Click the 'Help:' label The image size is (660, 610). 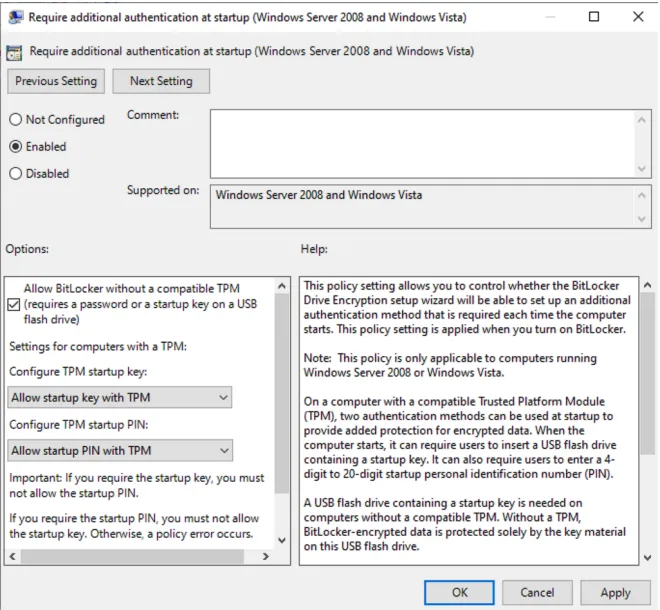314,249
